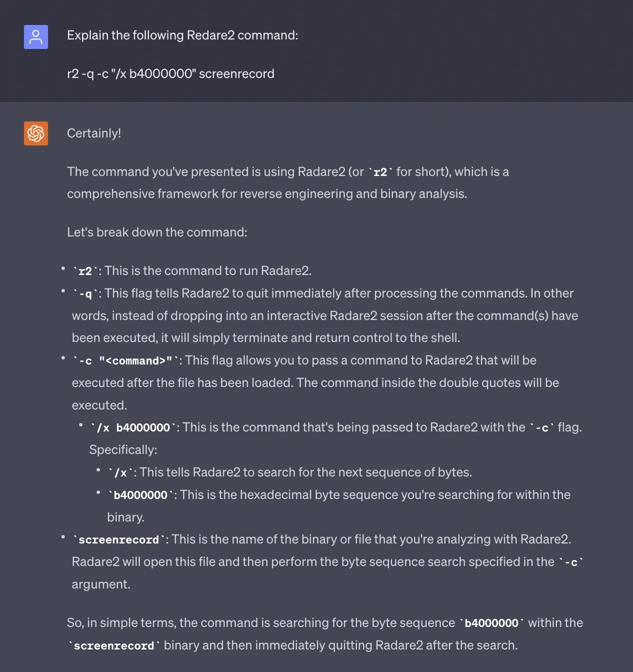The image size is (633, 672).
Task: Click the `r2` code in the intro paragraph
Action: click(380, 172)
